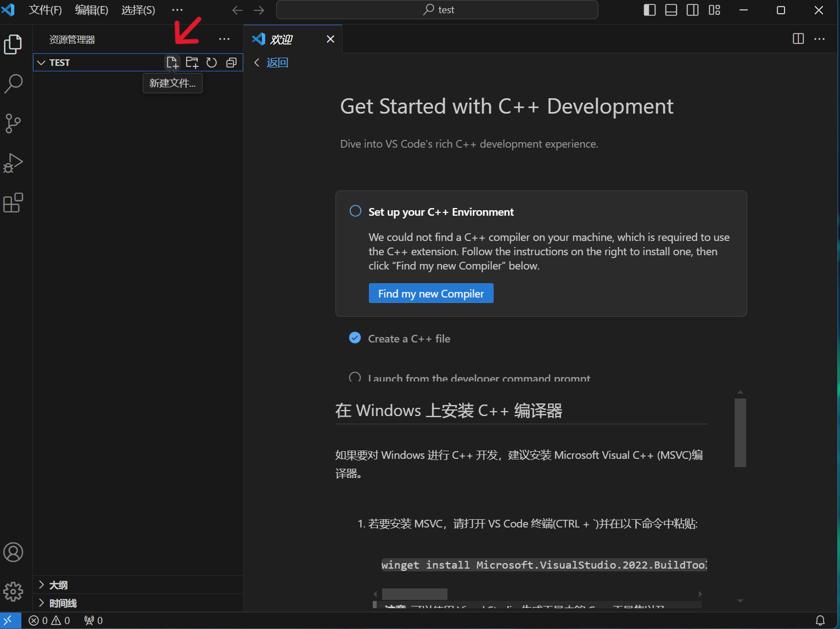
Task: Open the Source Control view
Action: [13, 123]
